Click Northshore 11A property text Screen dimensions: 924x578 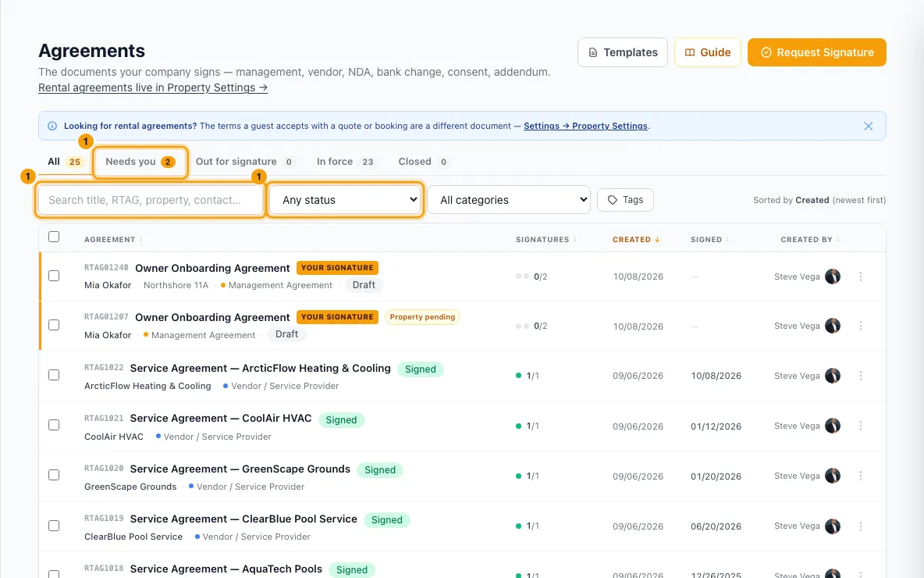(176, 285)
